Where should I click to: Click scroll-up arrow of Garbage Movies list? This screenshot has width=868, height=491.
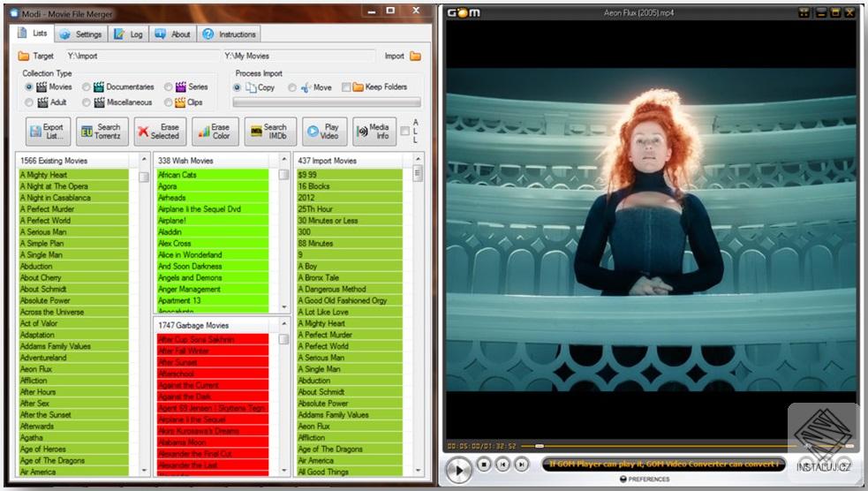[x=284, y=323]
